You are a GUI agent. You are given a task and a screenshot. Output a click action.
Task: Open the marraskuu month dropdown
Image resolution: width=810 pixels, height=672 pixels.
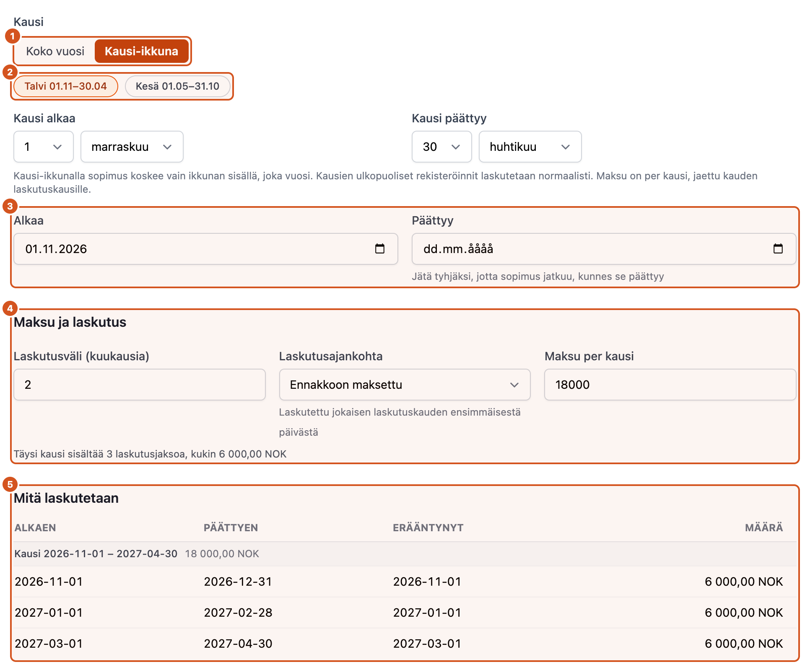coord(132,147)
